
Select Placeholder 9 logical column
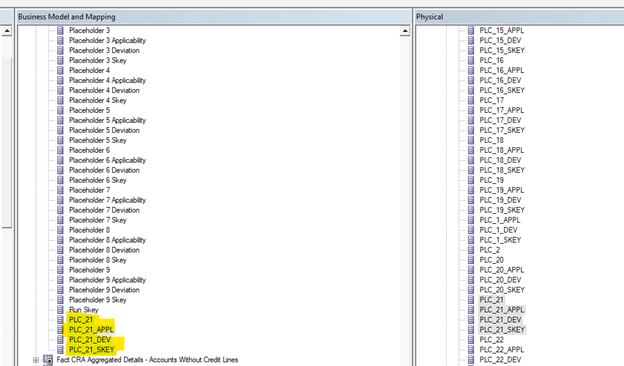pos(90,270)
